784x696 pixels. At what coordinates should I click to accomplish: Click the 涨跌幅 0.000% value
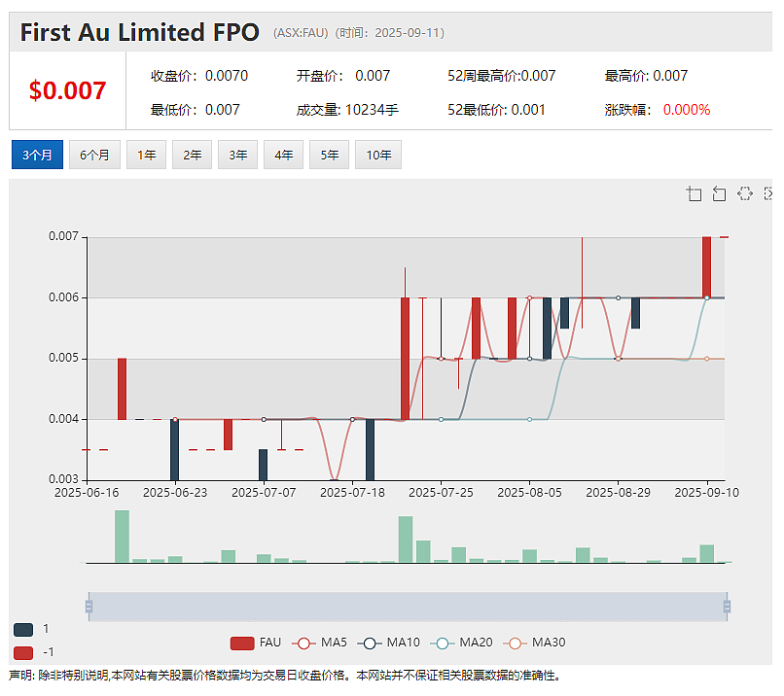[657, 110]
